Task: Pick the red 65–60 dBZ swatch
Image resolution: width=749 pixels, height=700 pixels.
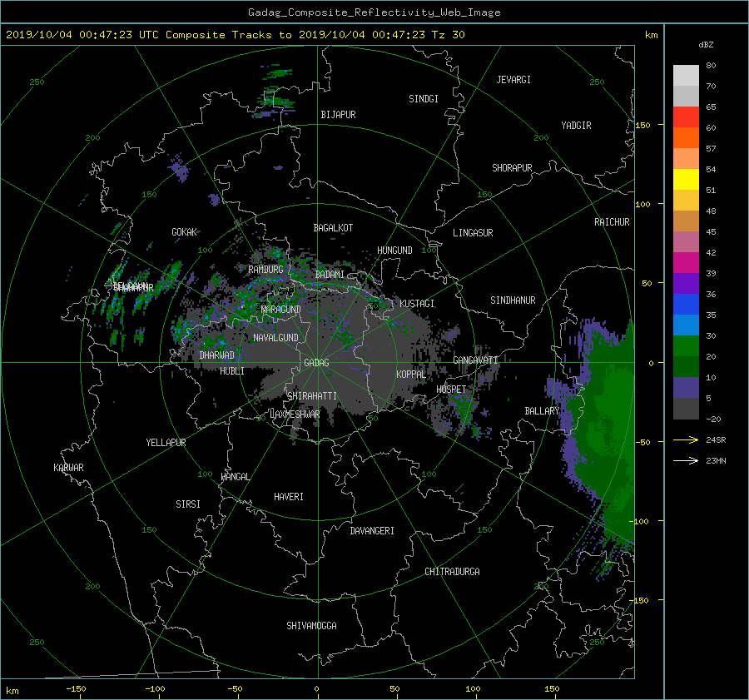Action: coord(686,117)
